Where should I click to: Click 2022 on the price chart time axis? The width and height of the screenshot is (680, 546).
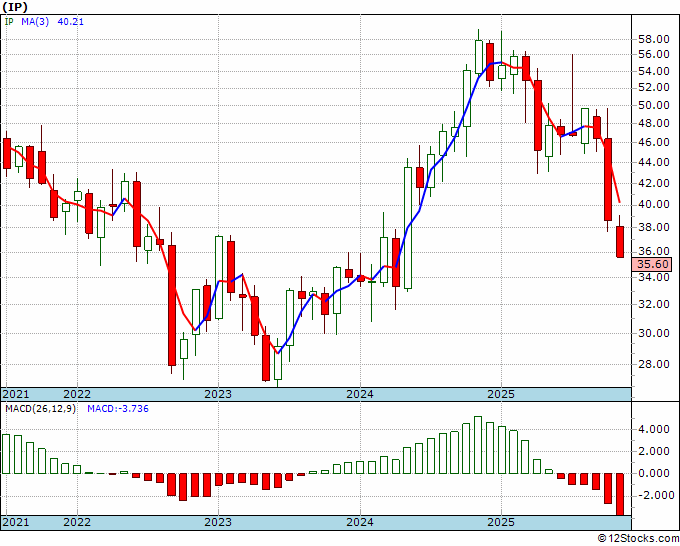(x=77, y=394)
